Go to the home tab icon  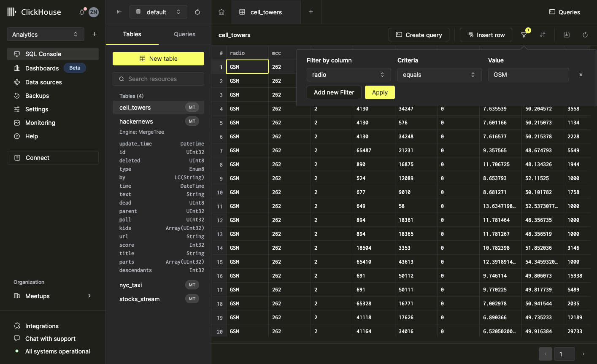point(222,12)
